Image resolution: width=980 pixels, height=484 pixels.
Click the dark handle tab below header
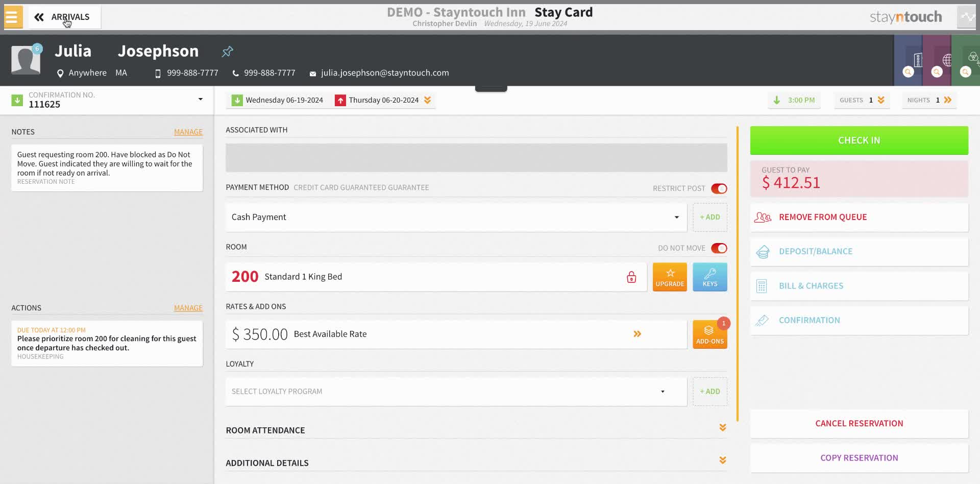click(x=491, y=89)
